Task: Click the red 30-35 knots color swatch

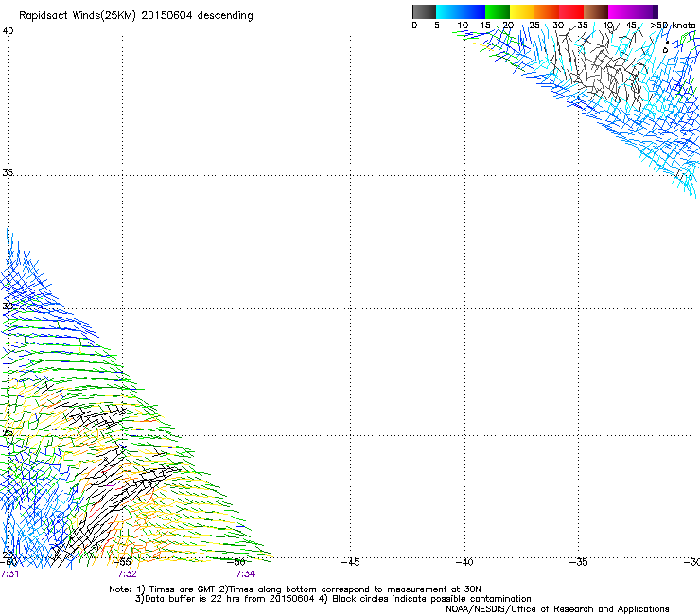Action: [571, 11]
